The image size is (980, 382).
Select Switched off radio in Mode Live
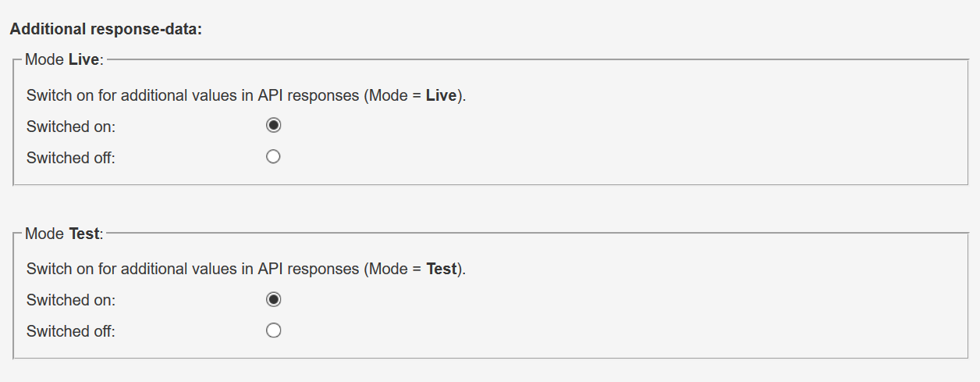click(x=273, y=157)
